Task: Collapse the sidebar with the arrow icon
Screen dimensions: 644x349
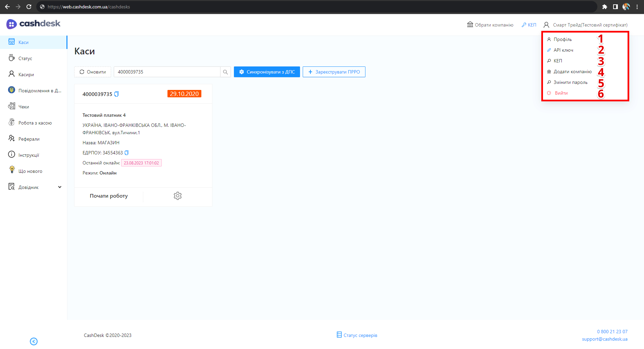Action: (x=34, y=341)
